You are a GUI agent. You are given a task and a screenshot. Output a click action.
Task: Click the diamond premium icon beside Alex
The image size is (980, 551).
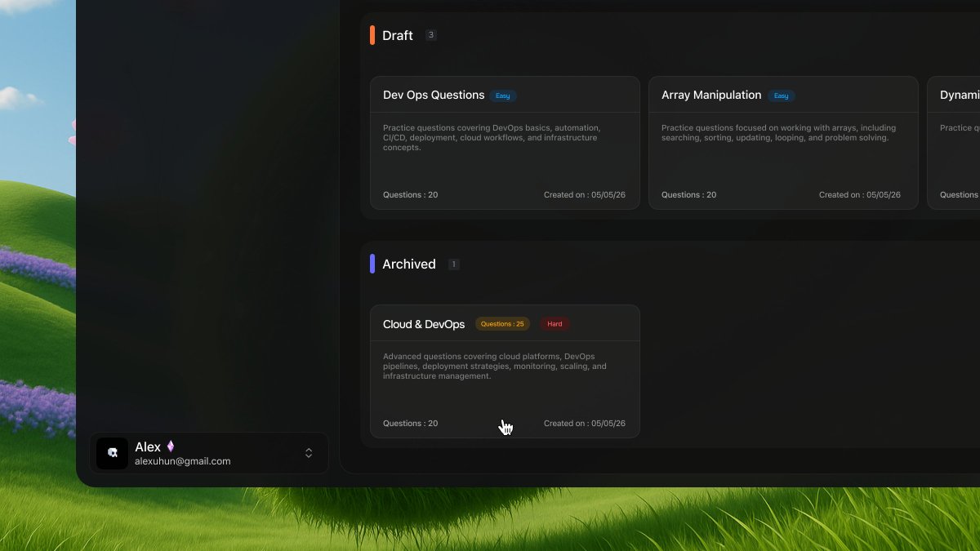(171, 447)
